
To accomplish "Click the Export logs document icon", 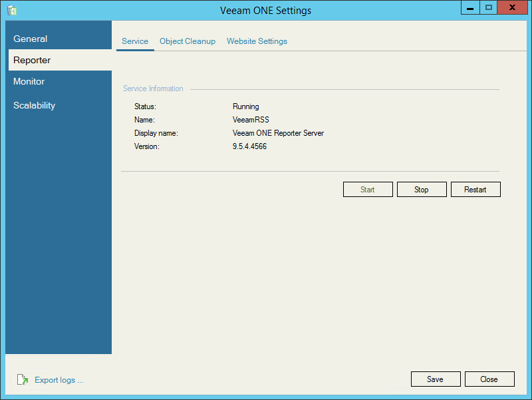I will (x=23, y=379).
